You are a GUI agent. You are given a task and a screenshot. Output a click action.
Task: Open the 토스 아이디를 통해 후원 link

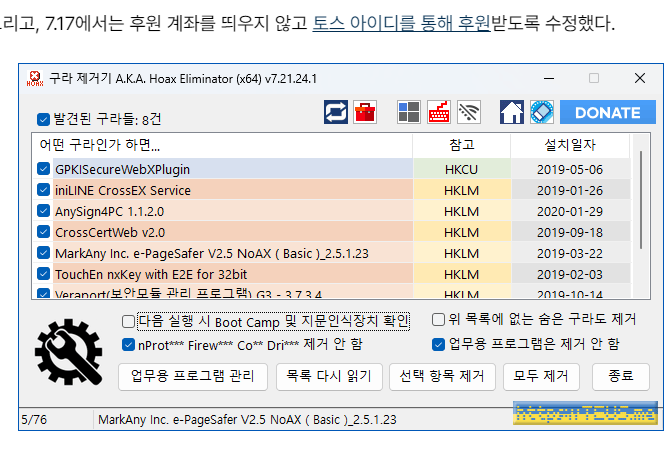(x=401, y=23)
